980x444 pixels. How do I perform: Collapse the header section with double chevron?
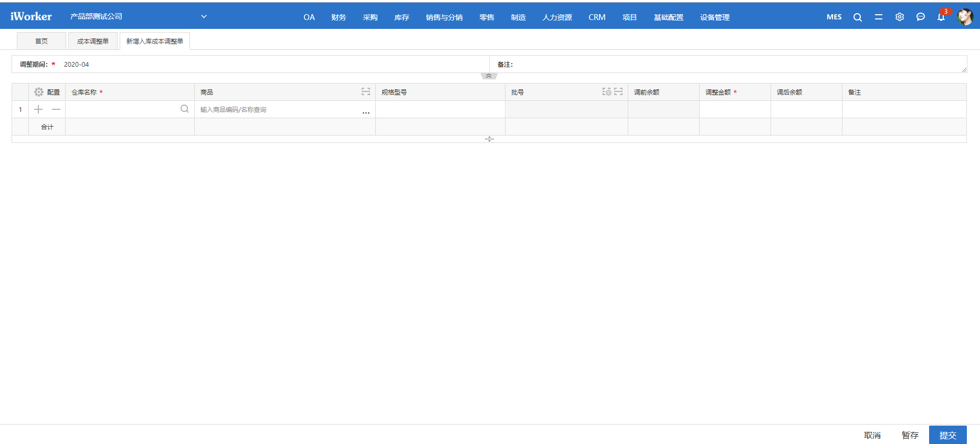pos(489,76)
